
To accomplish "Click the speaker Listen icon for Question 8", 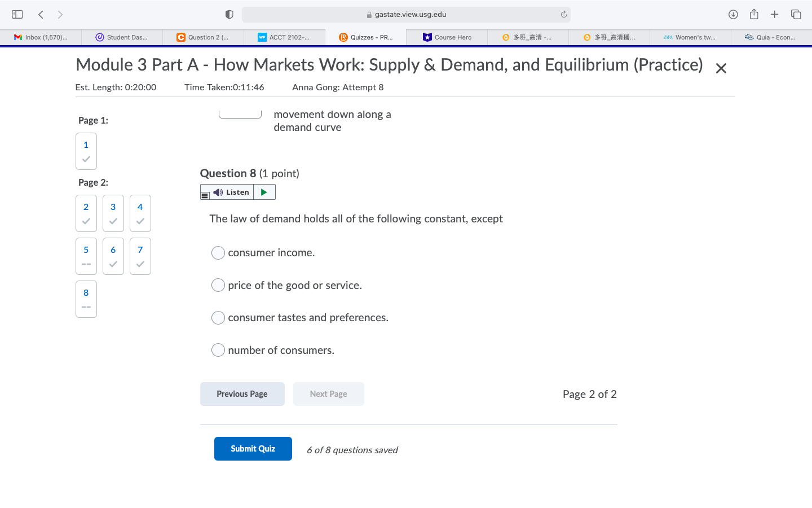I will pyautogui.click(x=219, y=192).
